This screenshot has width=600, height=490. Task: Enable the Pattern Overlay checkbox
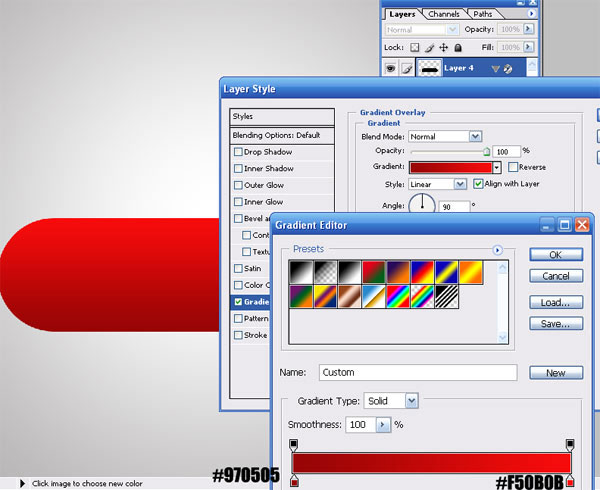click(238, 319)
